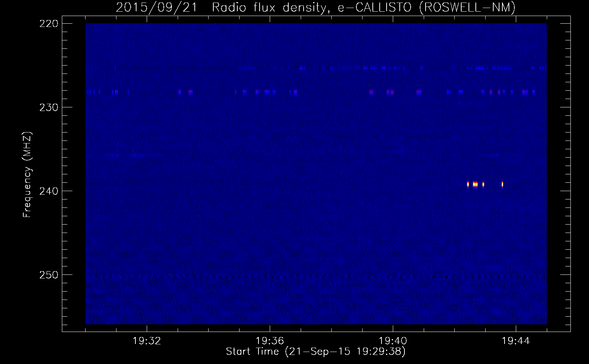Click the plot title with ROSWELL-NM

pos(316,7)
